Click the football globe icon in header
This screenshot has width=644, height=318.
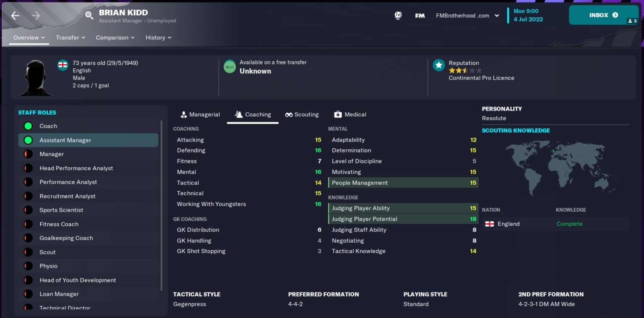pos(398,16)
